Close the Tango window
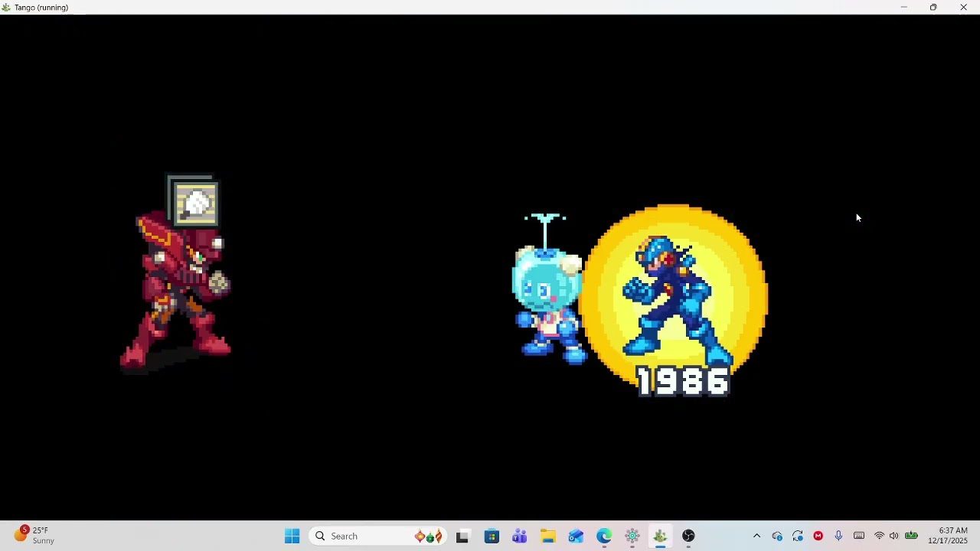 pyautogui.click(x=963, y=8)
